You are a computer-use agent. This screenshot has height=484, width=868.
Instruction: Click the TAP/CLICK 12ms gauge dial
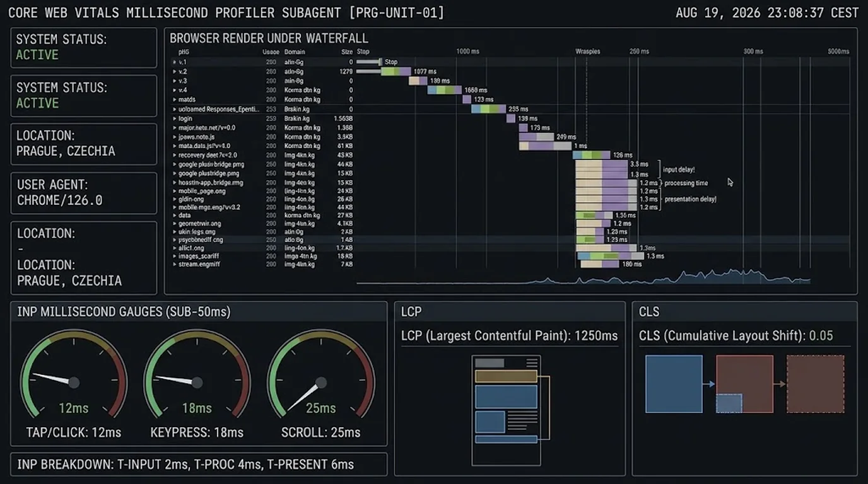tap(74, 376)
